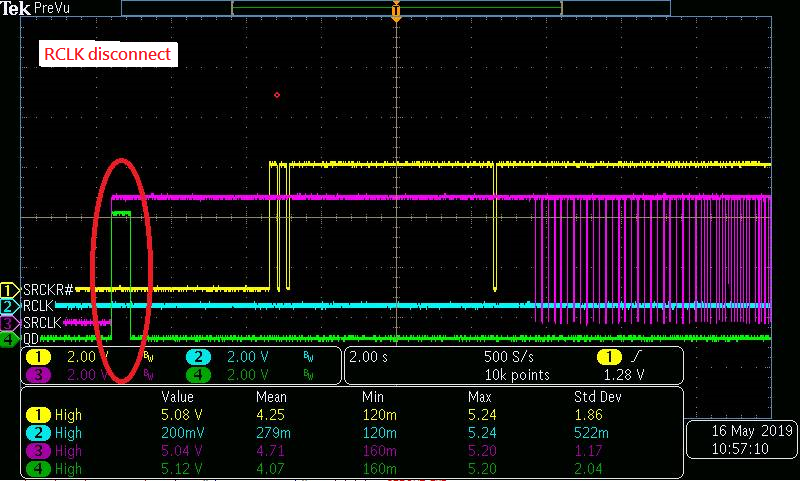Click the channel 4 bandwidth limit Bw icon
The width and height of the screenshot is (809, 485).
(x=309, y=375)
